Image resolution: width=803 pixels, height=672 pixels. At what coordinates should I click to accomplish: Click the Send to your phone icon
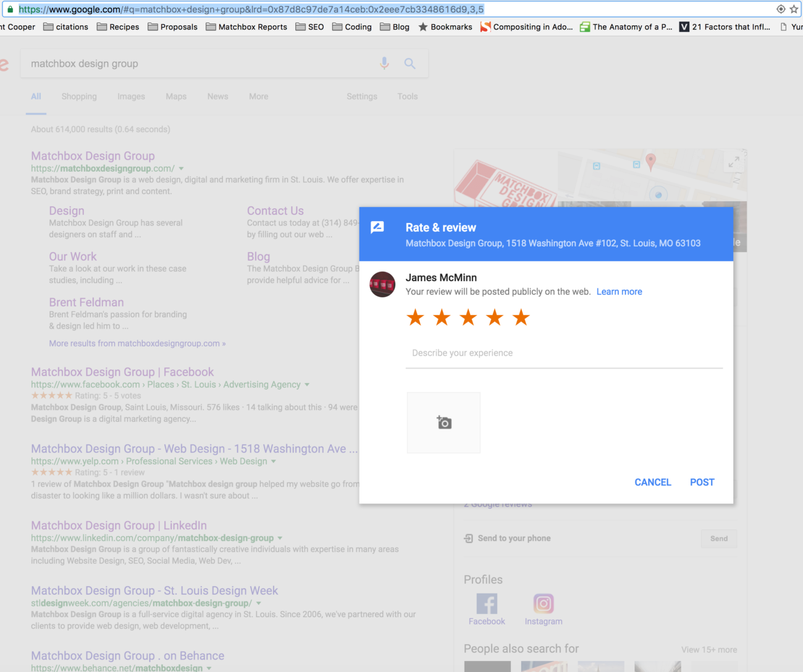[468, 539]
